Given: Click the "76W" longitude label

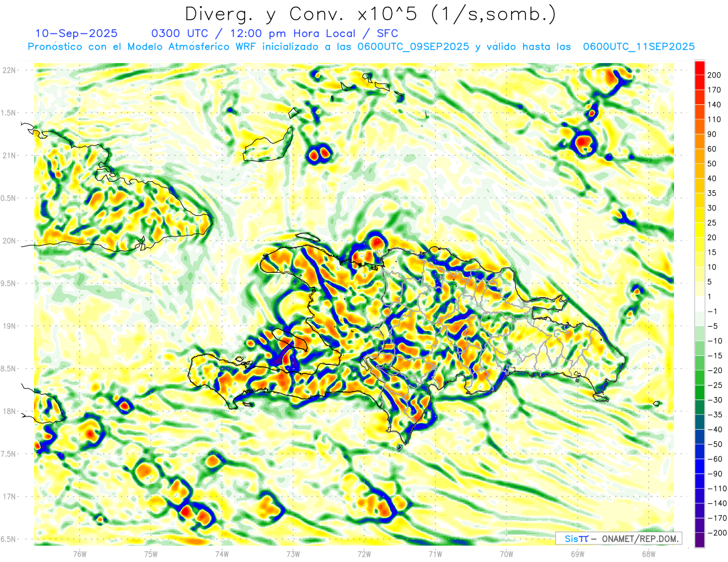Looking at the screenshot, I should click(79, 554).
